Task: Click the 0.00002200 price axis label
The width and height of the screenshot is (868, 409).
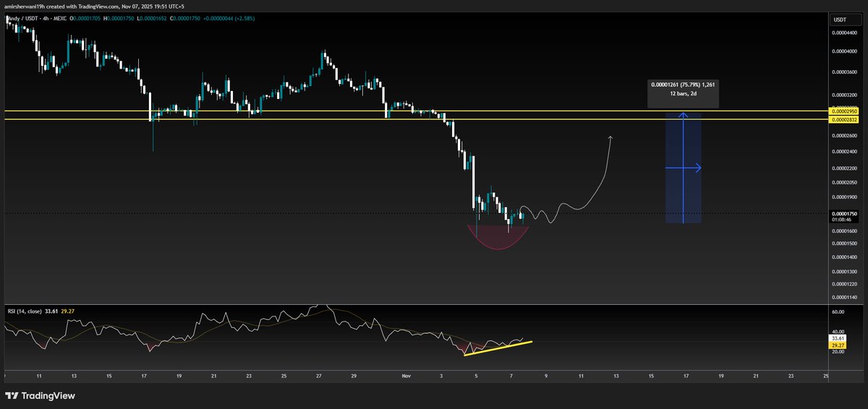Action: click(844, 168)
